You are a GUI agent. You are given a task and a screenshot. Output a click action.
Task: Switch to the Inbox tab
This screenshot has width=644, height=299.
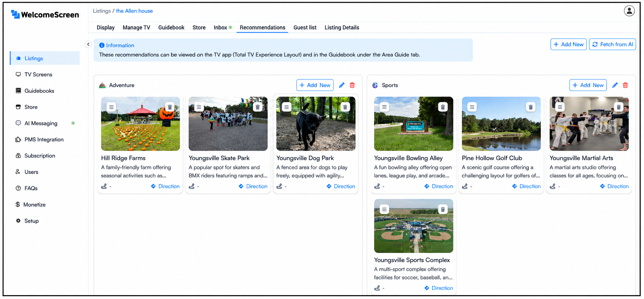(x=223, y=27)
